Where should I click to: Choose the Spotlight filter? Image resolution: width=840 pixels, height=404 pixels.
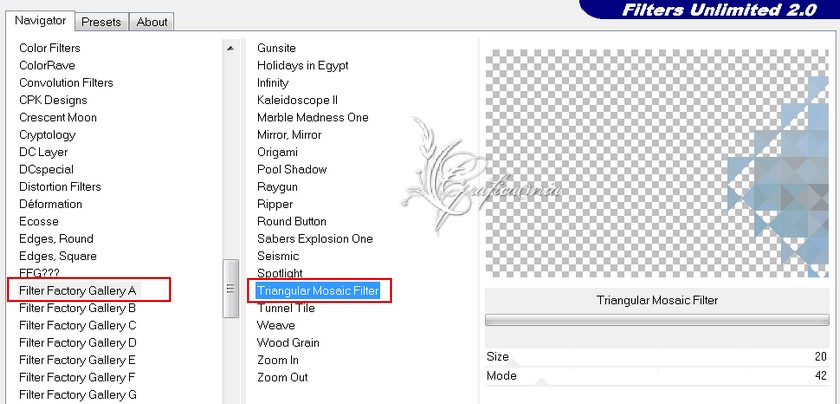[280, 273]
